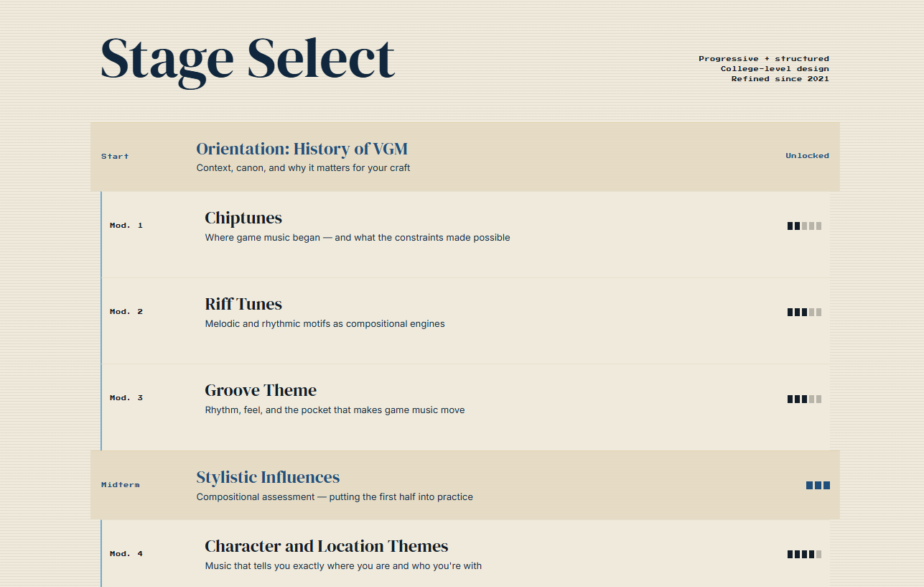
Task: Select the Mod. 1 label
Action: (x=126, y=226)
